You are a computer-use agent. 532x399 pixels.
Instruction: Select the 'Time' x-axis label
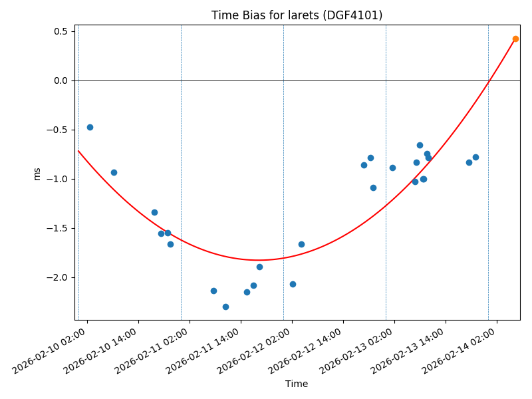click(x=297, y=384)
